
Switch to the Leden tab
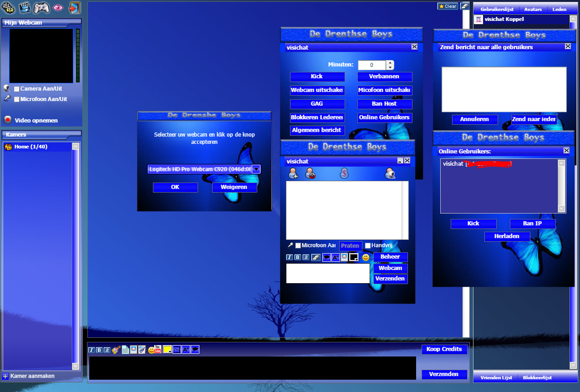point(560,9)
